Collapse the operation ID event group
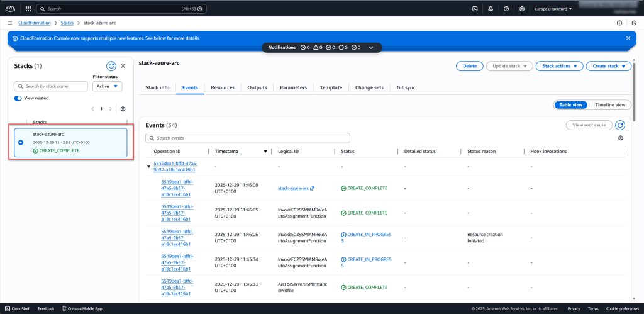The image size is (644, 314). (x=149, y=167)
